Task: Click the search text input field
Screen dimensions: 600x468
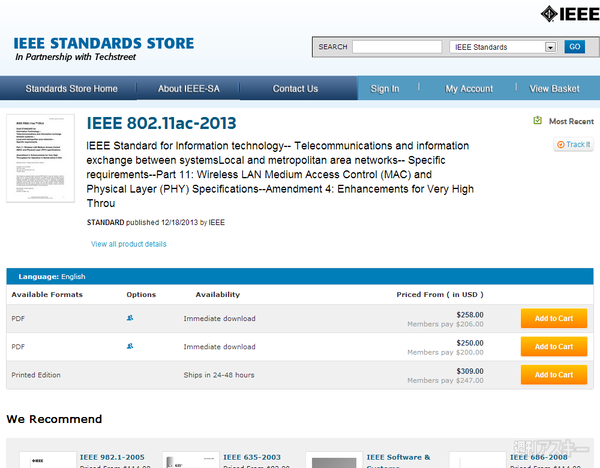Action: point(397,47)
